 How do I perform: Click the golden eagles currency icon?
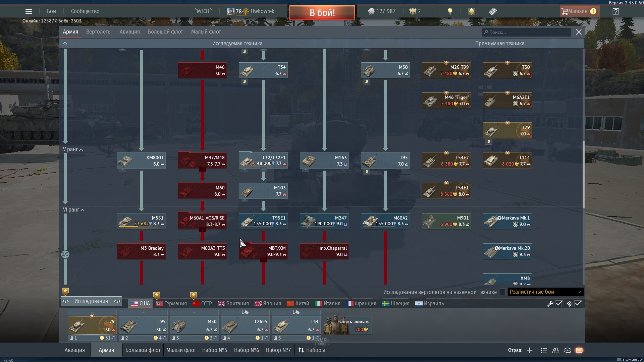click(x=413, y=11)
